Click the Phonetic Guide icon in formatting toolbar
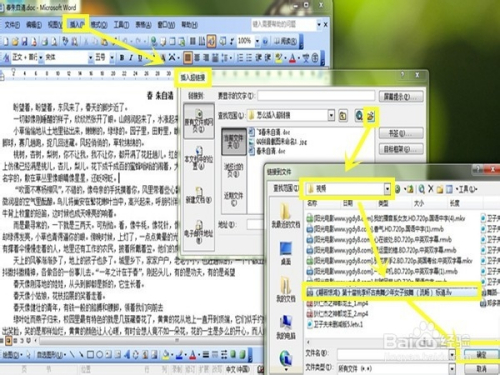The height and width of the screenshot is (375, 500). [306, 58]
